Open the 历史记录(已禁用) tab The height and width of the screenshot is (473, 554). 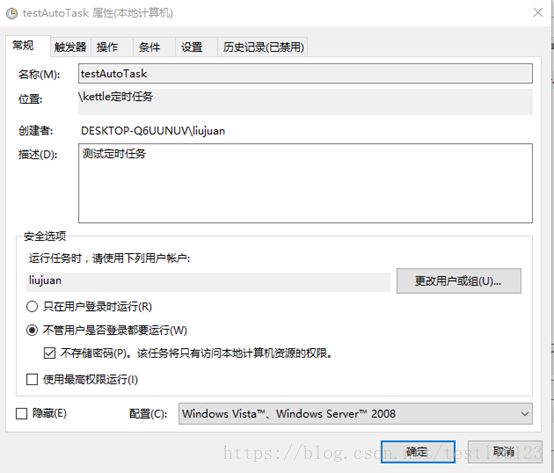tap(263, 47)
